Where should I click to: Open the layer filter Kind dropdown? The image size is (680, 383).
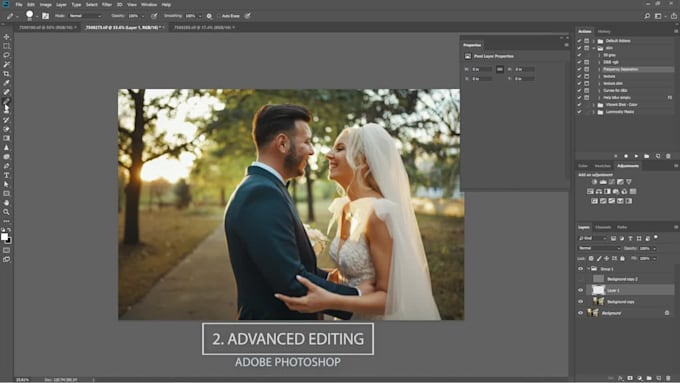coord(592,238)
